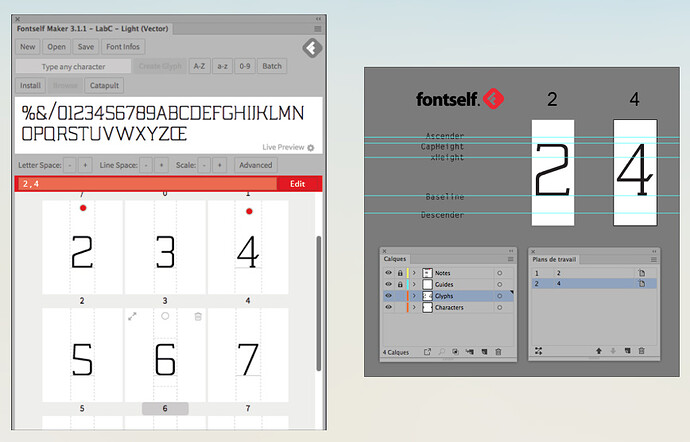Viewport: 690px width, 442px height.
Task: Click the Catapult button
Action: click(x=104, y=85)
